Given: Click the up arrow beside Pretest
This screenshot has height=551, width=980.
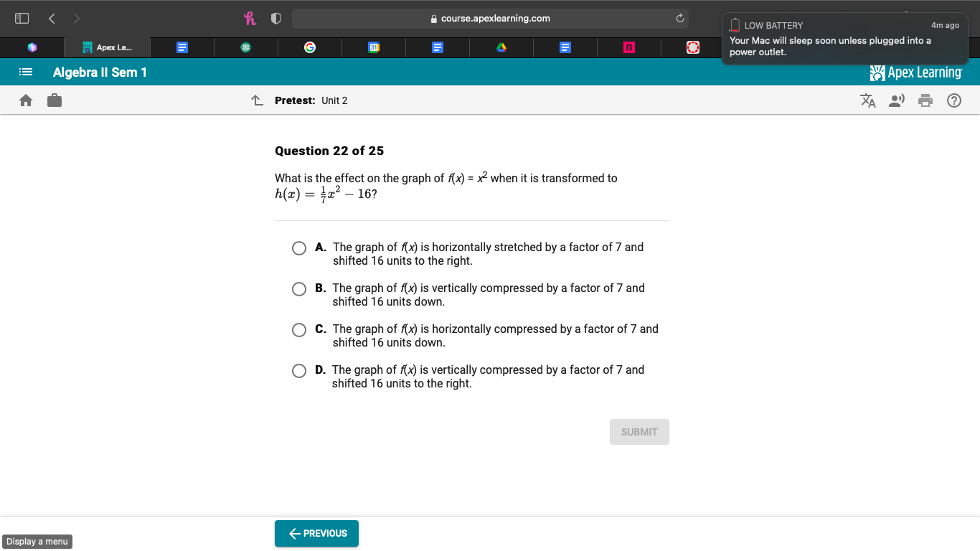Looking at the screenshot, I should (258, 100).
